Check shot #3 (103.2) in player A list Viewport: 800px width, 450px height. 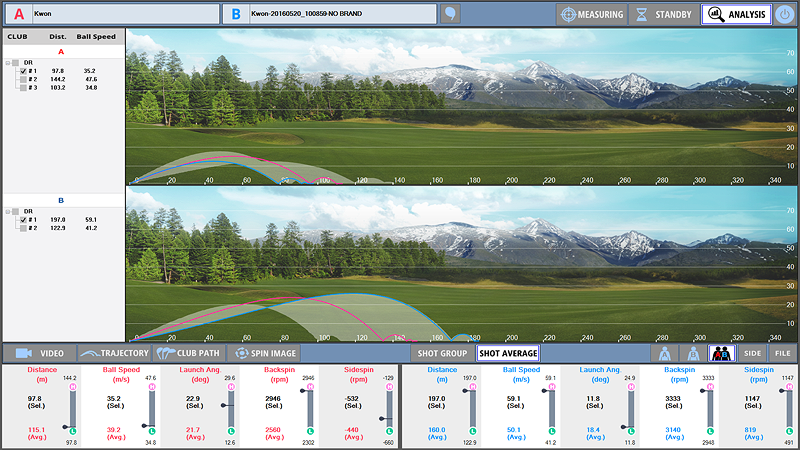click(23, 87)
